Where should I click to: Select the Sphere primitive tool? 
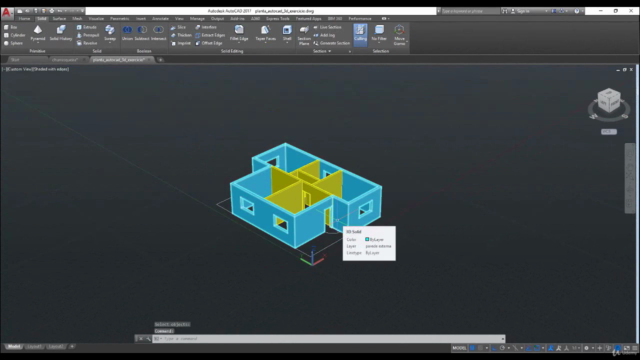coord(13,43)
